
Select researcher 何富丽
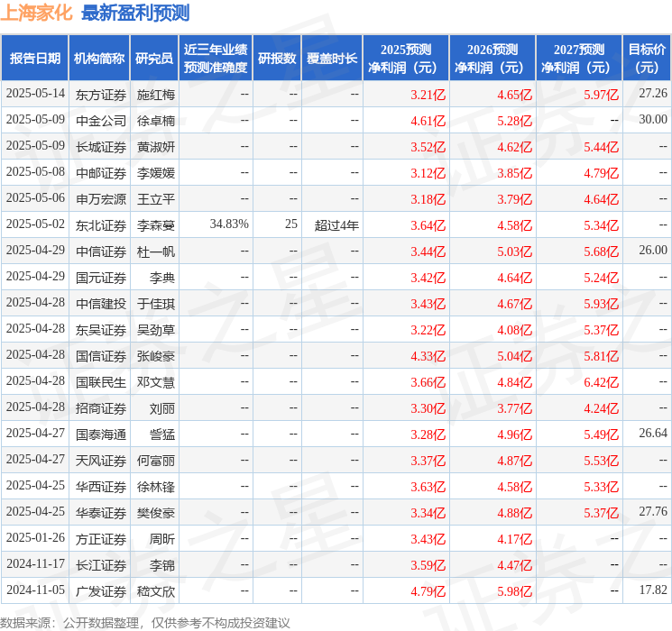tap(156, 461)
